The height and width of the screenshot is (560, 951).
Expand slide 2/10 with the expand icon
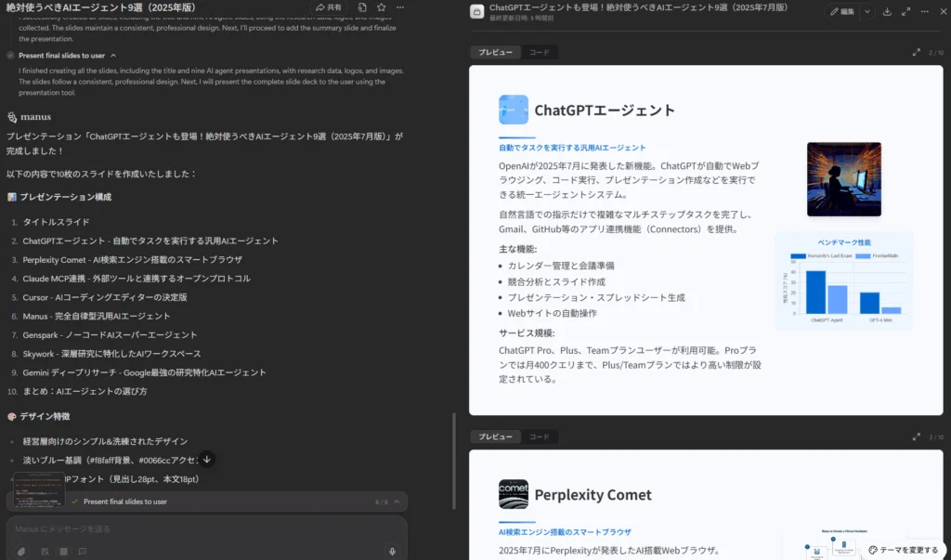tap(917, 53)
